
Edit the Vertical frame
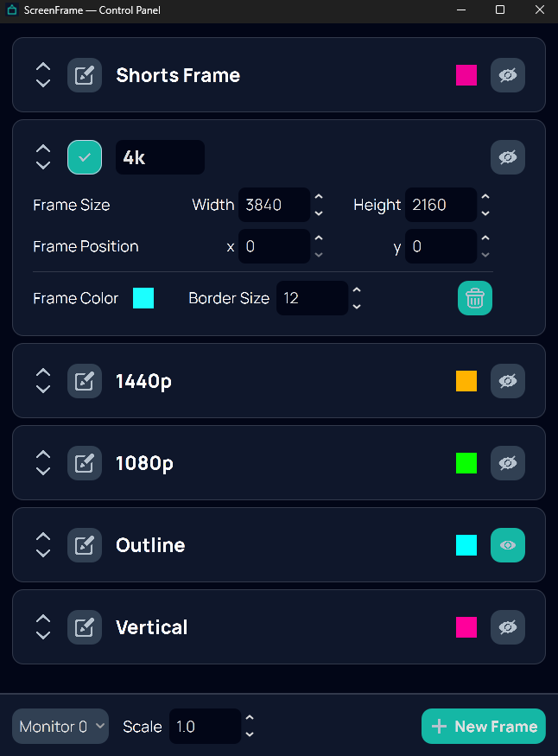tap(85, 627)
